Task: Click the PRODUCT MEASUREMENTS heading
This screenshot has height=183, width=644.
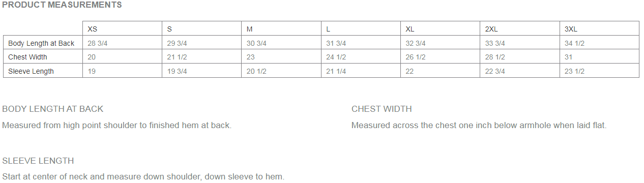Action: coord(62,5)
